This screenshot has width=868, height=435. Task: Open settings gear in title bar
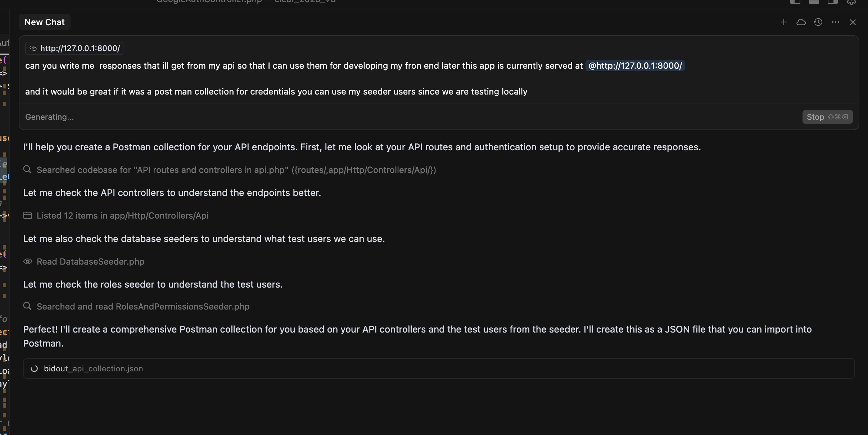click(851, 2)
